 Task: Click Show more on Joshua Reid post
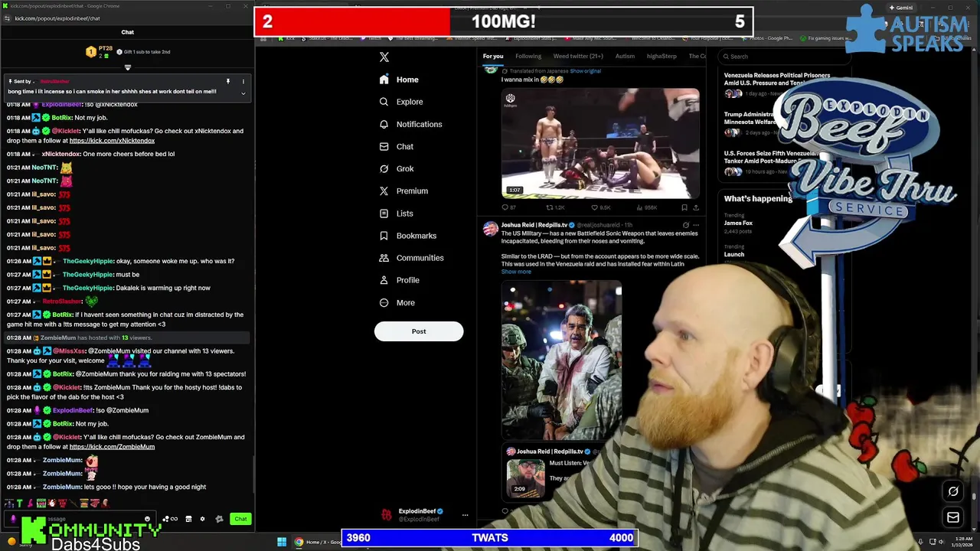pyautogui.click(x=516, y=272)
